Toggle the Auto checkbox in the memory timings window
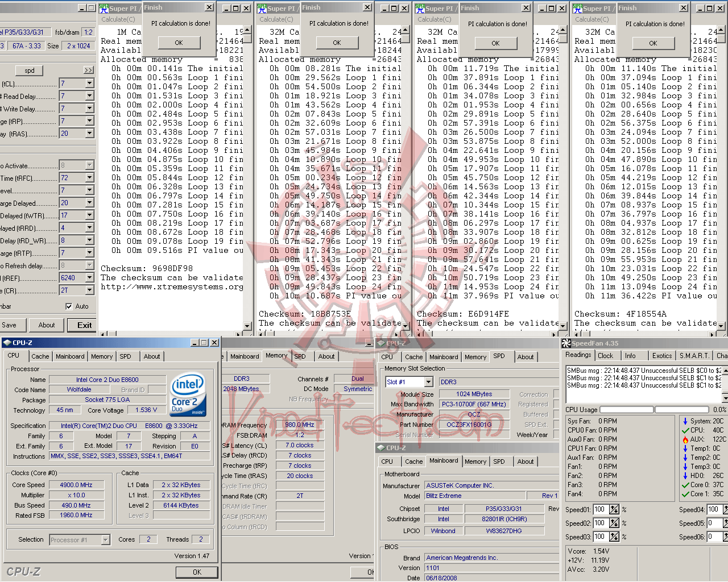 (x=69, y=306)
